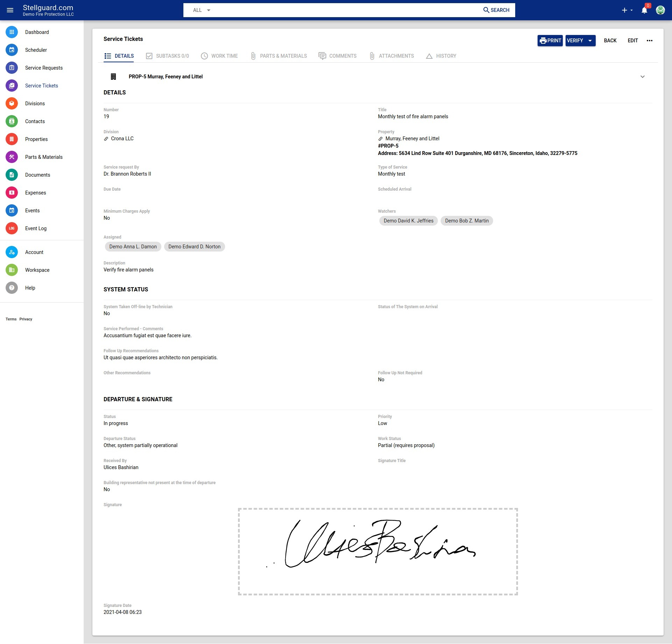
Task: Open notifications bell
Action: pos(644,10)
